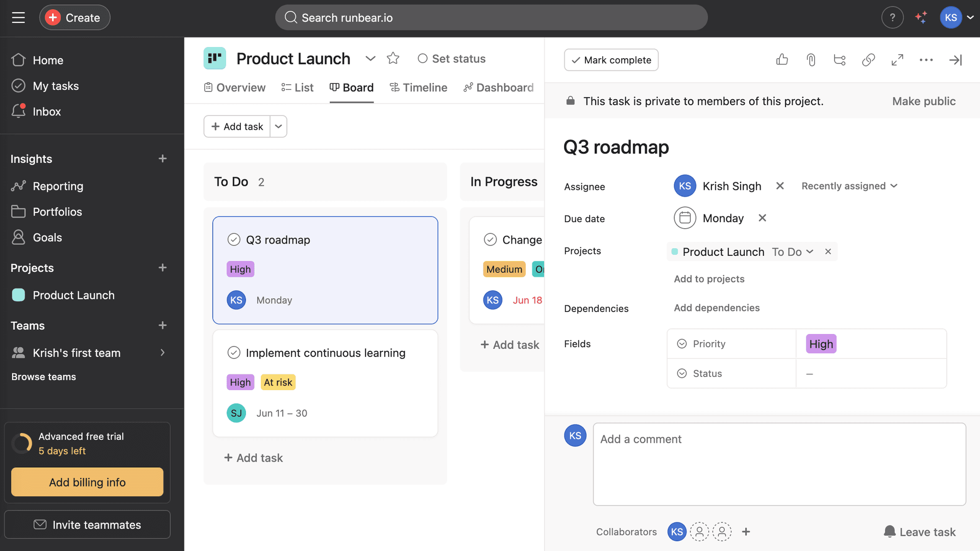Click the High priority purple tag in Fields
Image resolution: width=980 pixels, height=551 pixels.
pyautogui.click(x=821, y=344)
